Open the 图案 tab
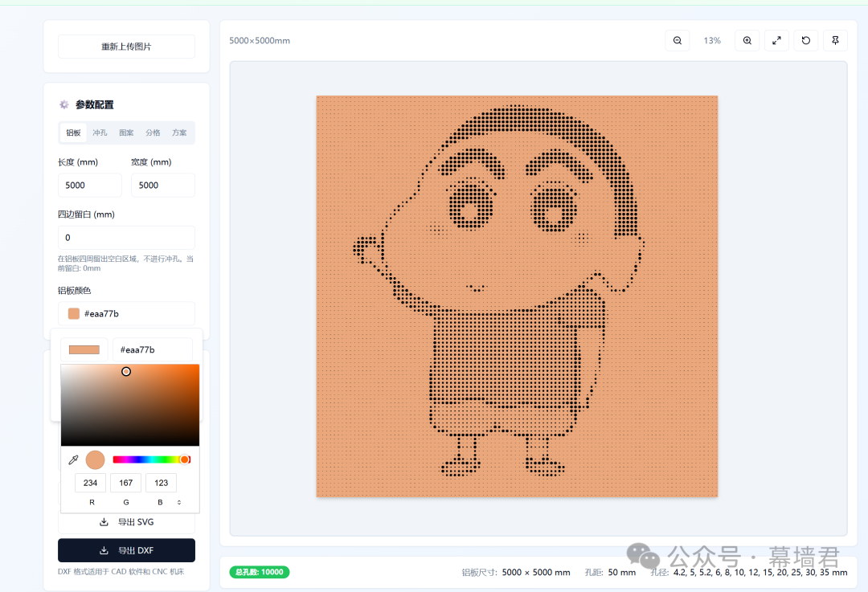Image resolution: width=868 pixels, height=592 pixels. click(x=126, y=133)
